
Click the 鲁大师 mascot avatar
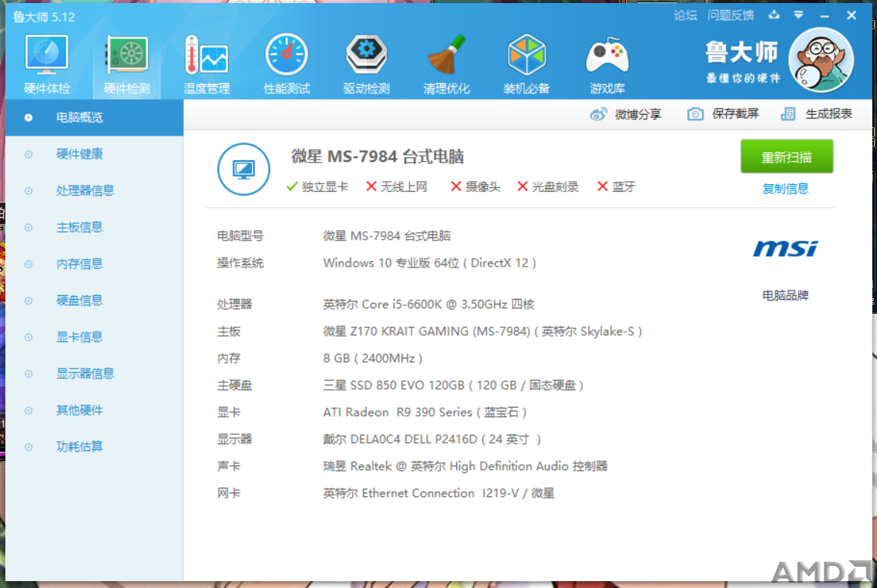tap(821, 60)
